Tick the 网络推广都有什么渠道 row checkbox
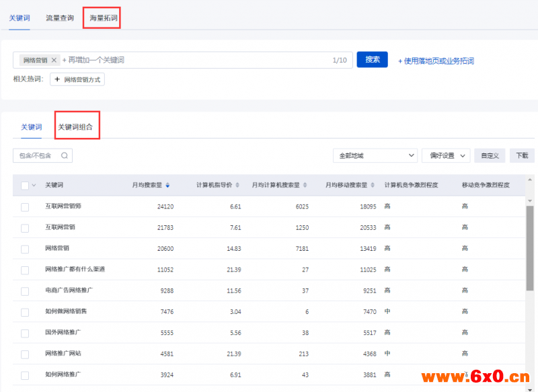The height and width of the screenshot is (392, 538). [x=25, y=270]
